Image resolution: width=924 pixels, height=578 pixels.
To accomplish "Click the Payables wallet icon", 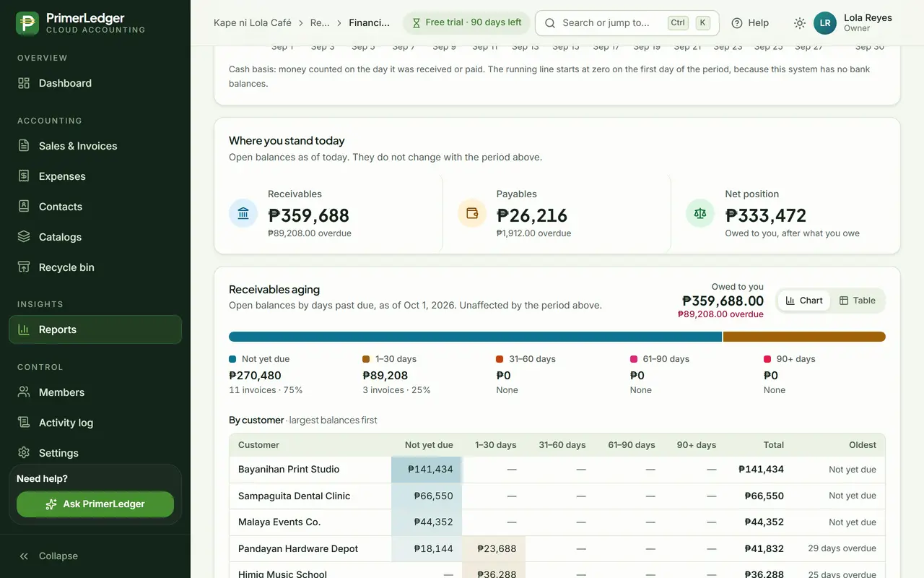I will [x=472, y=213].
